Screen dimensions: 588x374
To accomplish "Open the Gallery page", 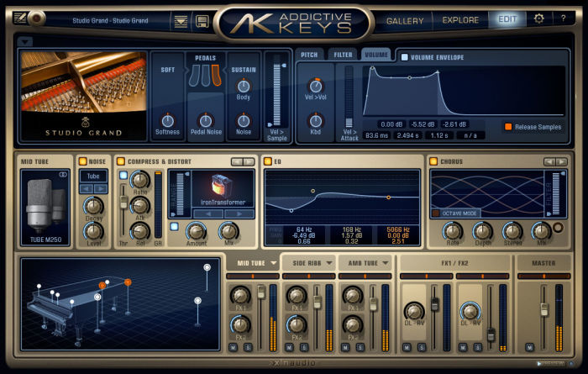I will (x=404, y=20).
